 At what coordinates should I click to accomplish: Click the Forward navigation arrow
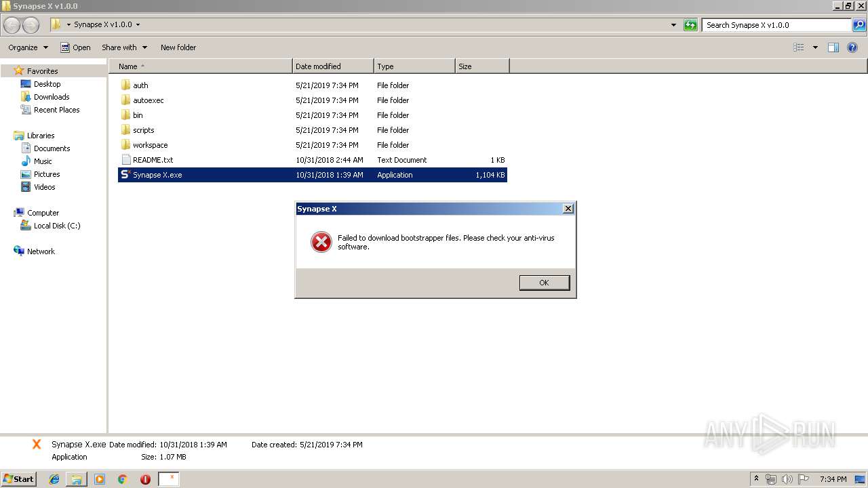(31, 25)
